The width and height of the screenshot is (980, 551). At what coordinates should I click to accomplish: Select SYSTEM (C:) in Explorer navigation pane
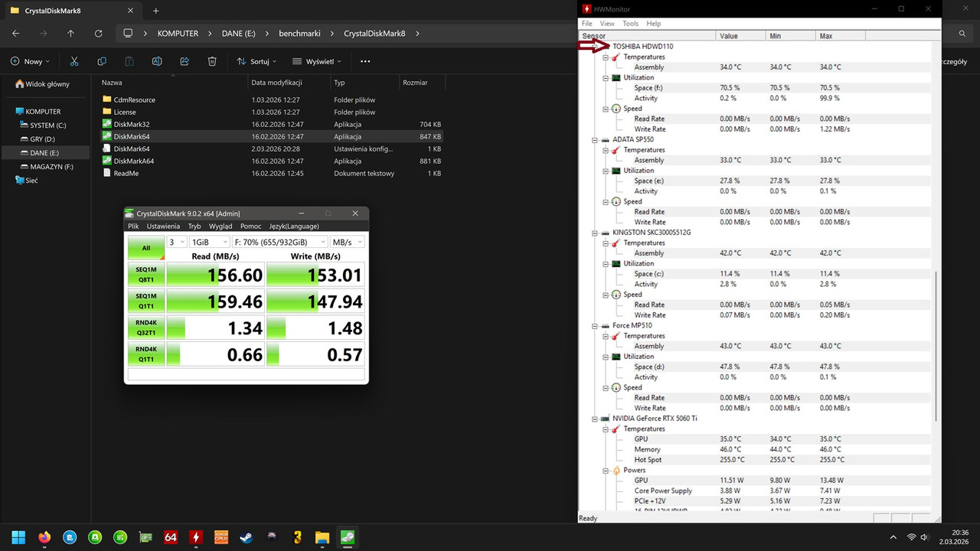[47, 126]
